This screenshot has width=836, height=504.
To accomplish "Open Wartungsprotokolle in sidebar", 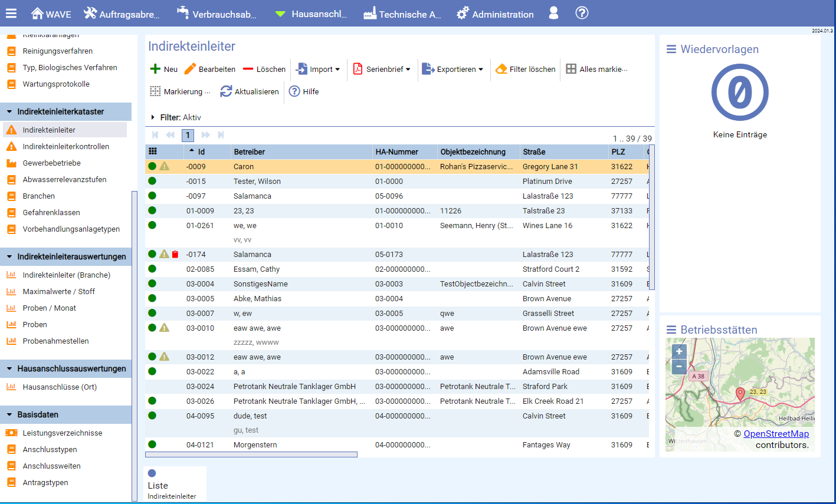I will [x=56, y=84].
